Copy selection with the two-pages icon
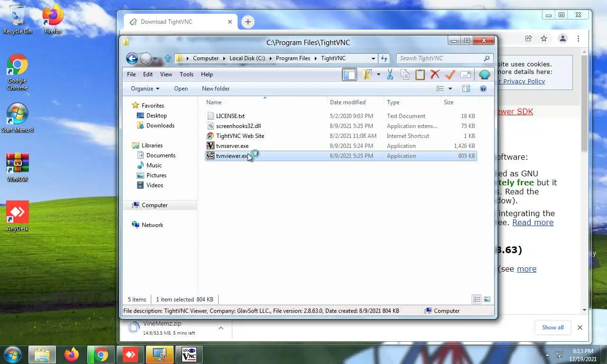 click(405, 74)
